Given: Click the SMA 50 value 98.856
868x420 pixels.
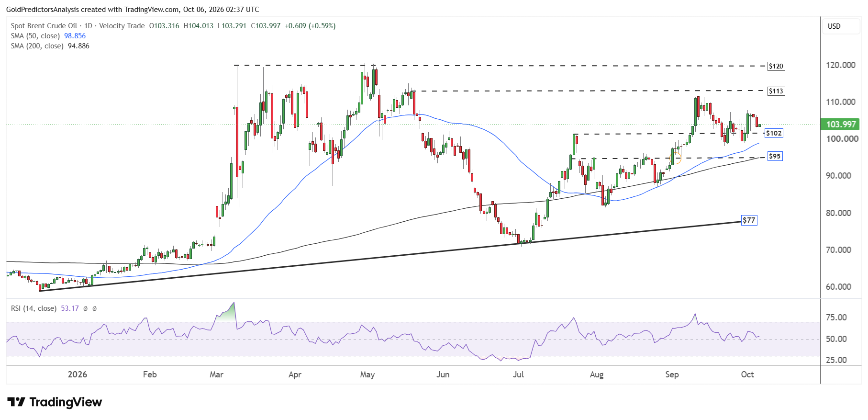Looking at the screenshot, I should (x=75, y=36).
